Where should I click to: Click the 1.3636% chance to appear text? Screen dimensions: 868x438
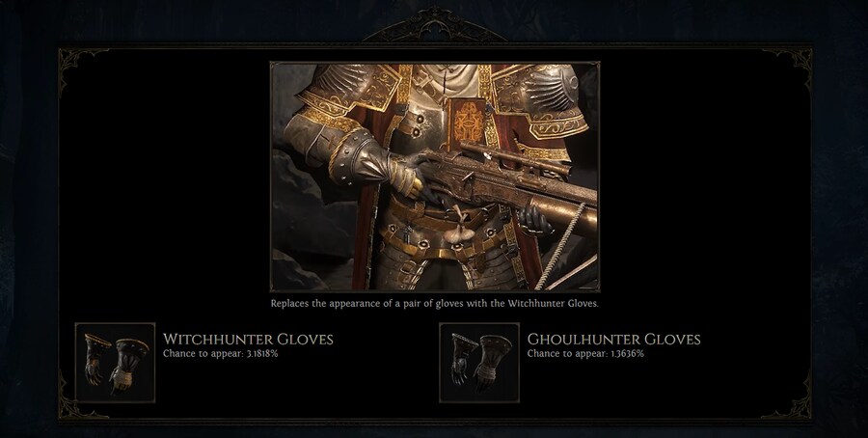click(585, 353)
